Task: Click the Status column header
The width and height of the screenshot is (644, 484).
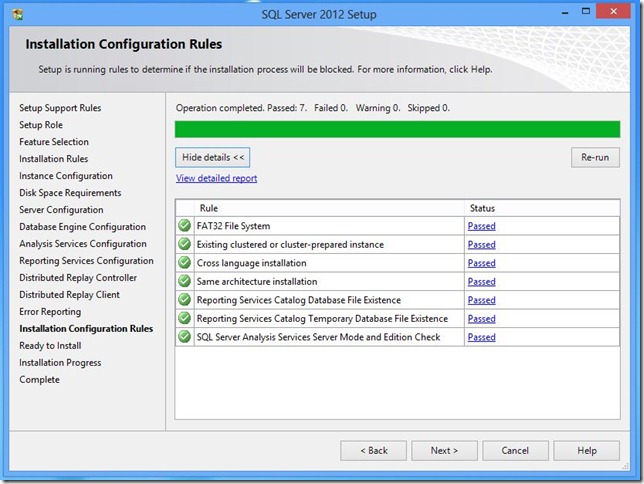Action: click(x=542, y=208)
